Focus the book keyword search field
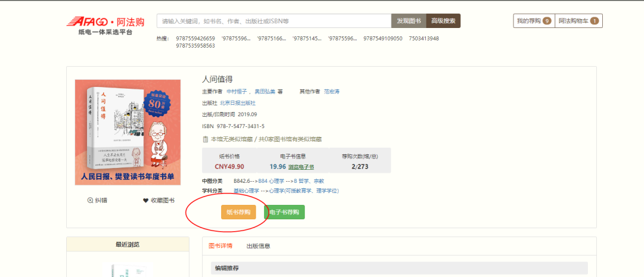Viewport: 644px width, 277px height. point(274,21)
